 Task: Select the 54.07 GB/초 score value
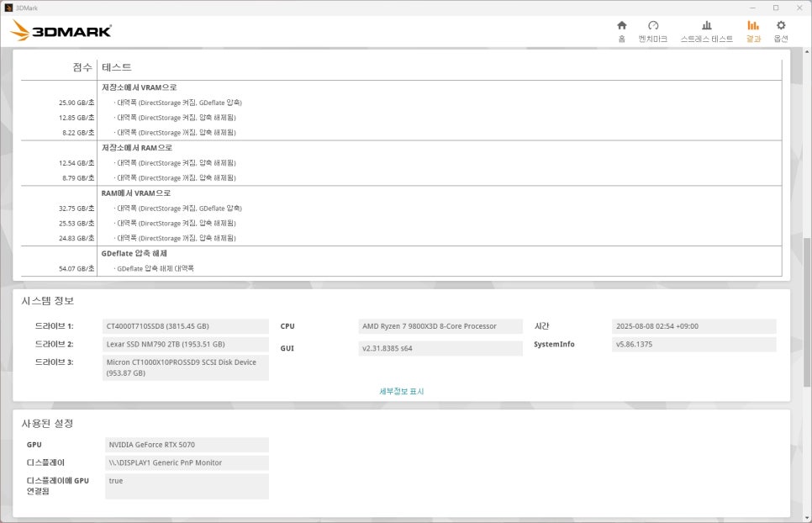tap(76, 269)
